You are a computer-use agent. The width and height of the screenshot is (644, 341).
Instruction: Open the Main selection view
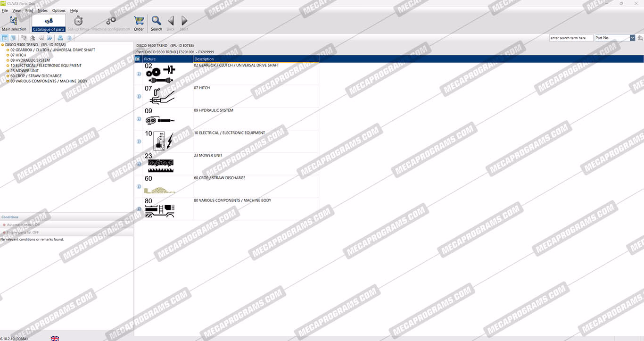pyautogui.click(x=14, y=24)
